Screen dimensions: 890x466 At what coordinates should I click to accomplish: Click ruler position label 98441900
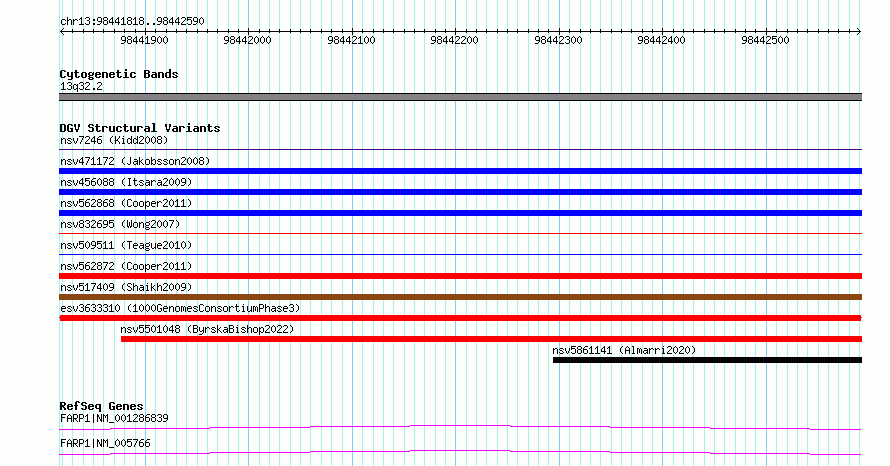[144, 40]
